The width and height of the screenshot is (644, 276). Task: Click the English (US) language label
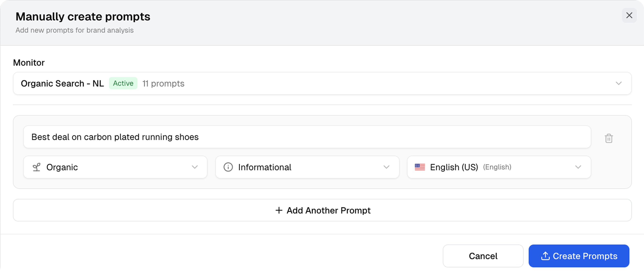click(x=454, y=167)
